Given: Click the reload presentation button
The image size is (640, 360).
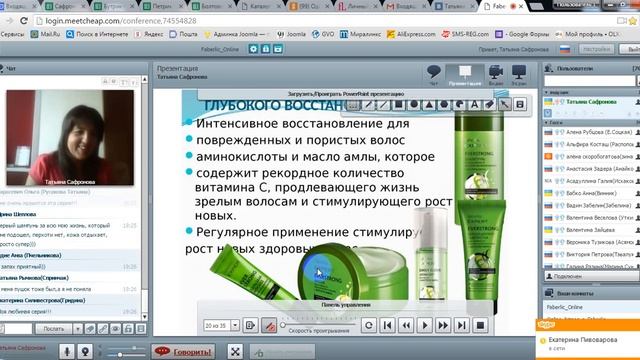Looking at the screenshot, I should click(369, 325).
